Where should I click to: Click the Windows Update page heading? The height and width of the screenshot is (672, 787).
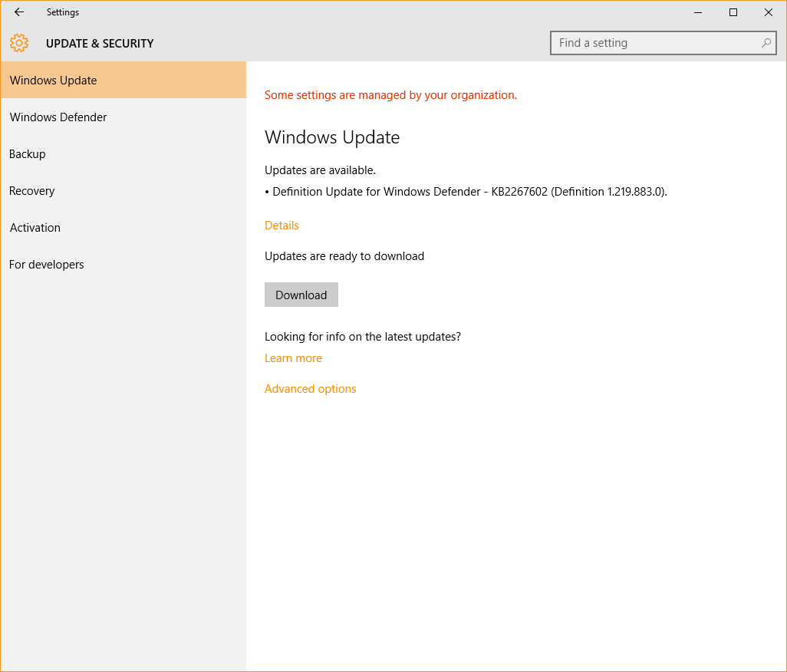coord(332,137)
